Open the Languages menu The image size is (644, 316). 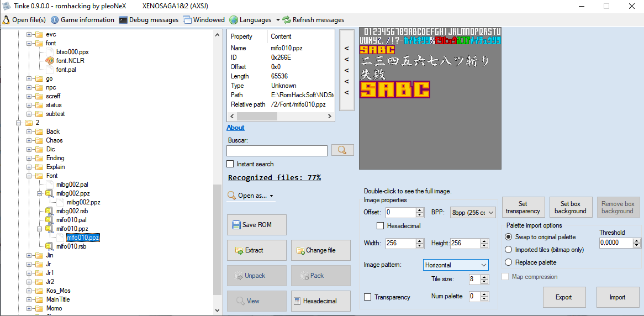255,20
